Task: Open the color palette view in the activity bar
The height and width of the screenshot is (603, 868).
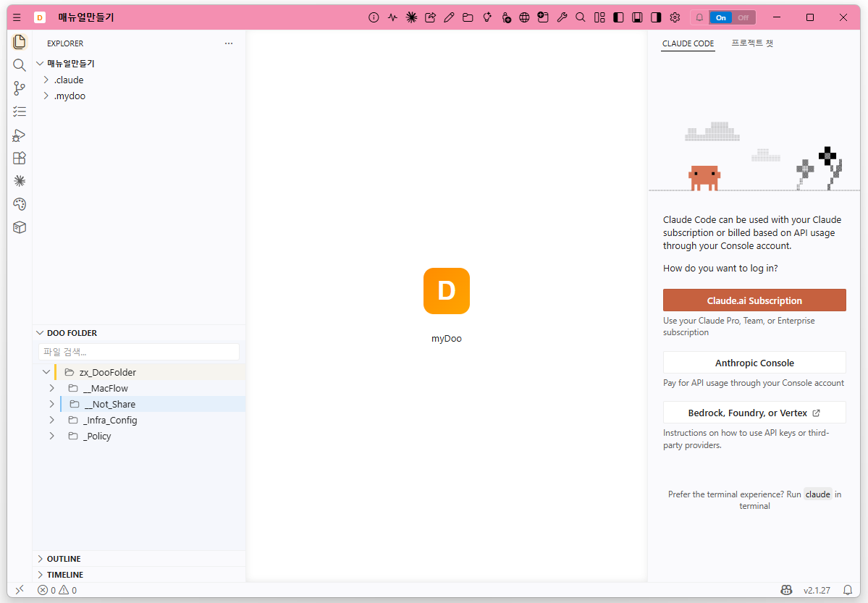Action: click(20, 204)
